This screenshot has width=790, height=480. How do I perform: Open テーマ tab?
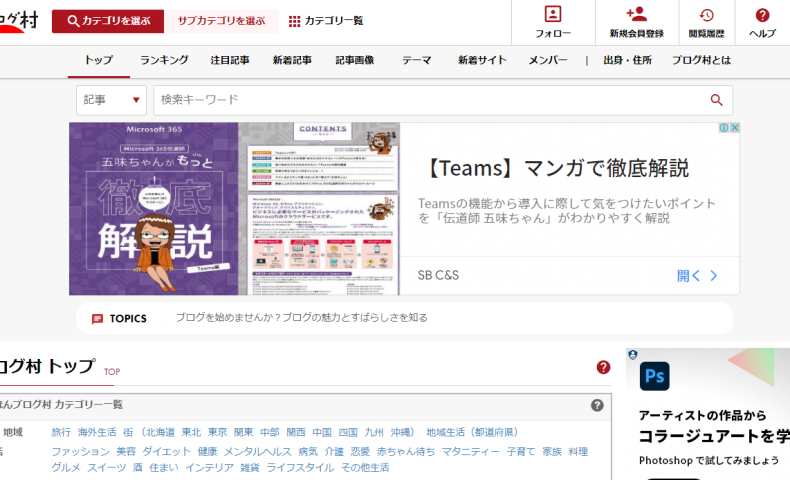click(417, 60)
